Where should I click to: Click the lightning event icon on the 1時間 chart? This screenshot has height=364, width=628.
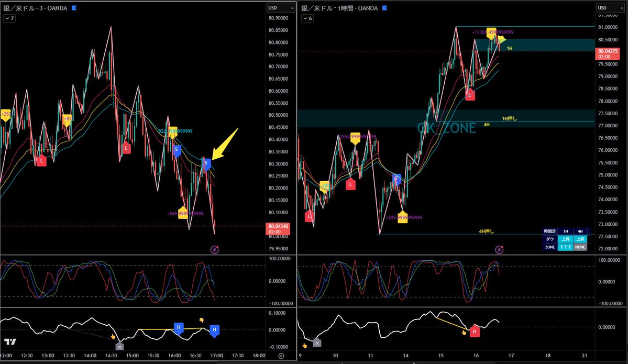pos(499,249)
